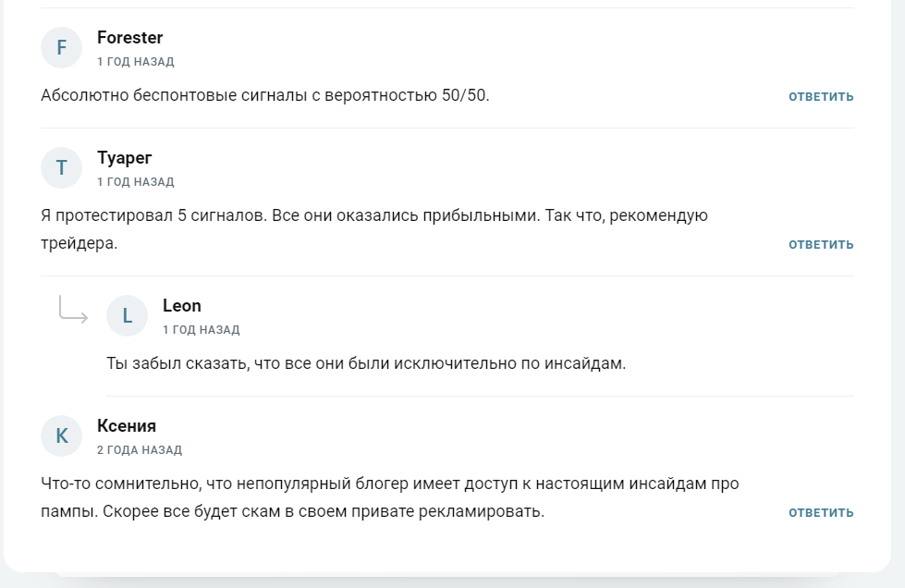Click Leon's "L" avatar icon
Image resolution: width=905 pixels, height=588 pixels.
click(x=128, y=315)
